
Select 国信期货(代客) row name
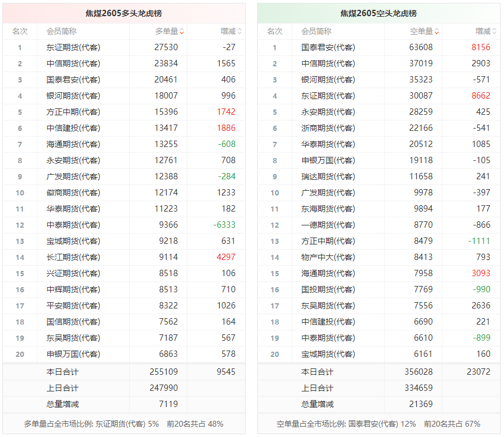(x=73, y=322)
